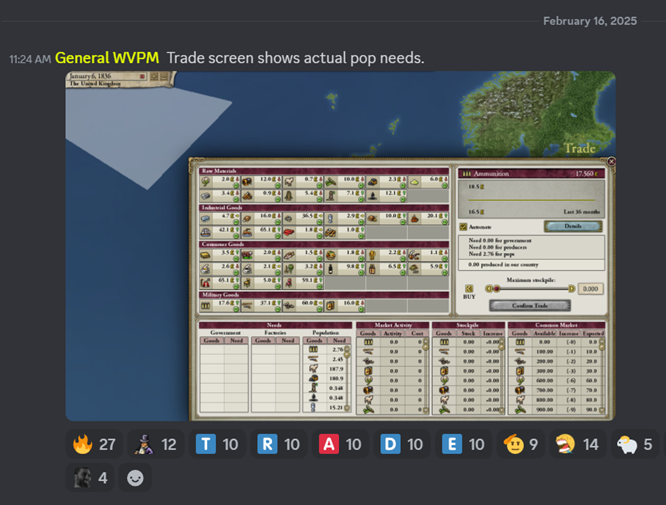Viewport: 666px width, 505px height.
Task: Select the cotton raw material priced 2.0
Action: coord(220,182)
